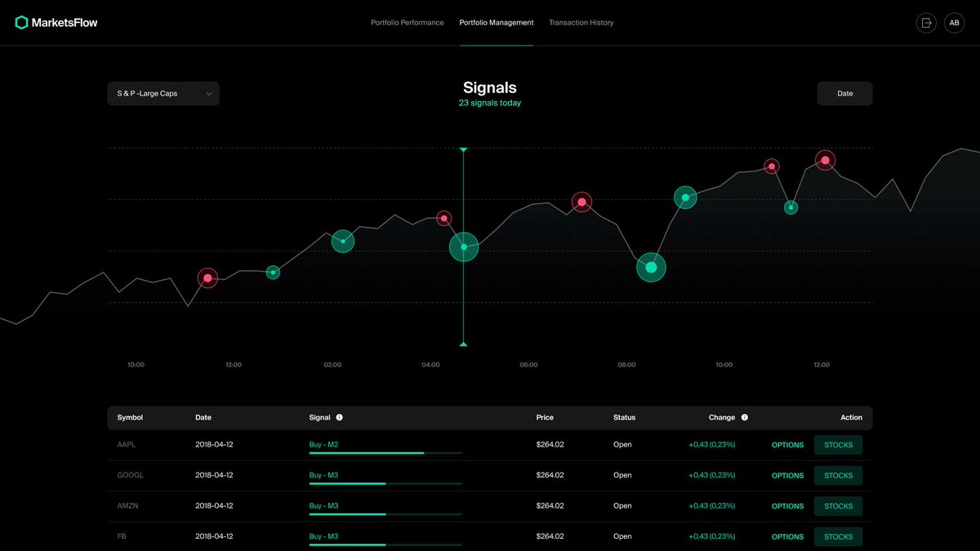Select the Portfolio Management tab
980x551 pixels.
pos(497,23)
